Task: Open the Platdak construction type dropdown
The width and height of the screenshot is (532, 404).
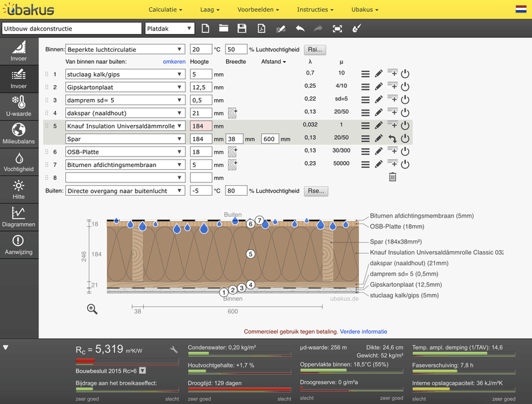Action: 170,29
